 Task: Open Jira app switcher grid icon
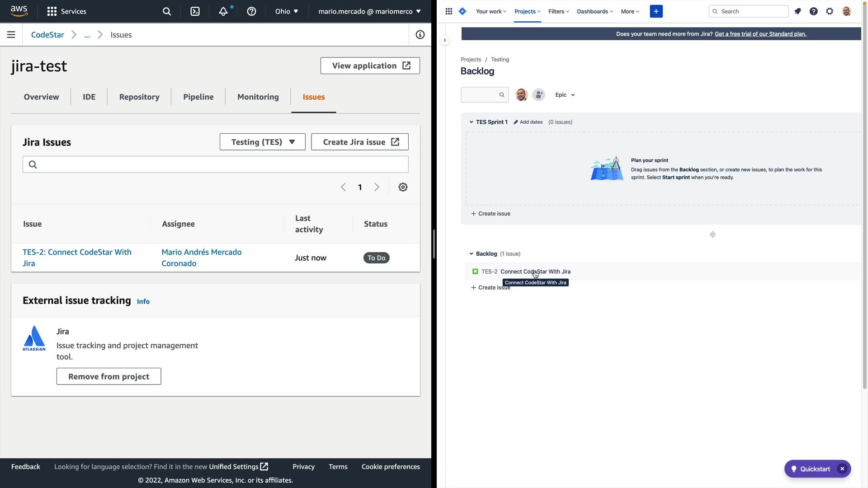448,11
